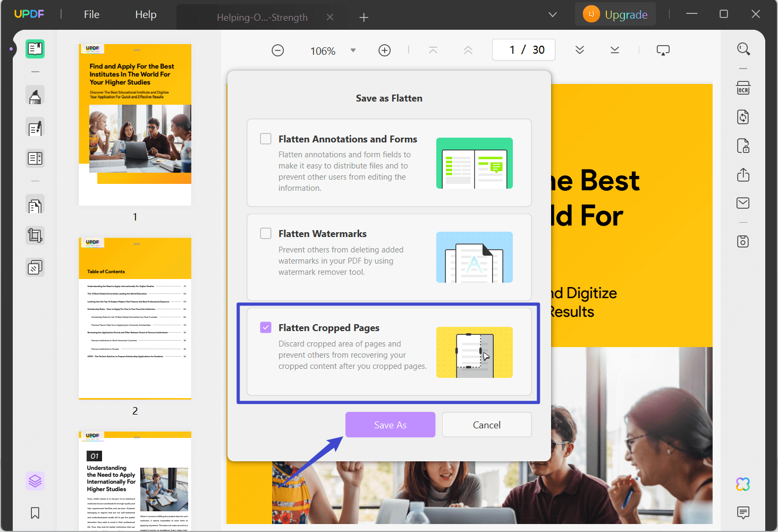
Task: Uncheck Flatten Cropped Pages
Action: click(266, 327)
